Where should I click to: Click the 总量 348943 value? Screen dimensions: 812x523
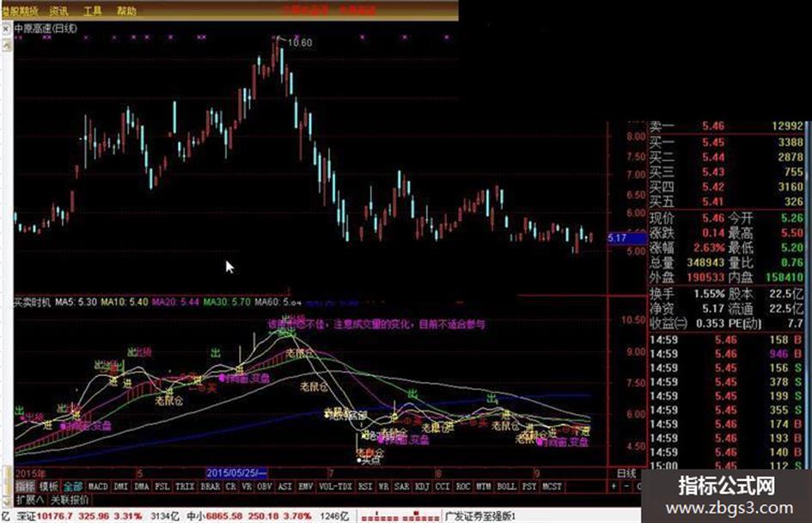[705, 263]
